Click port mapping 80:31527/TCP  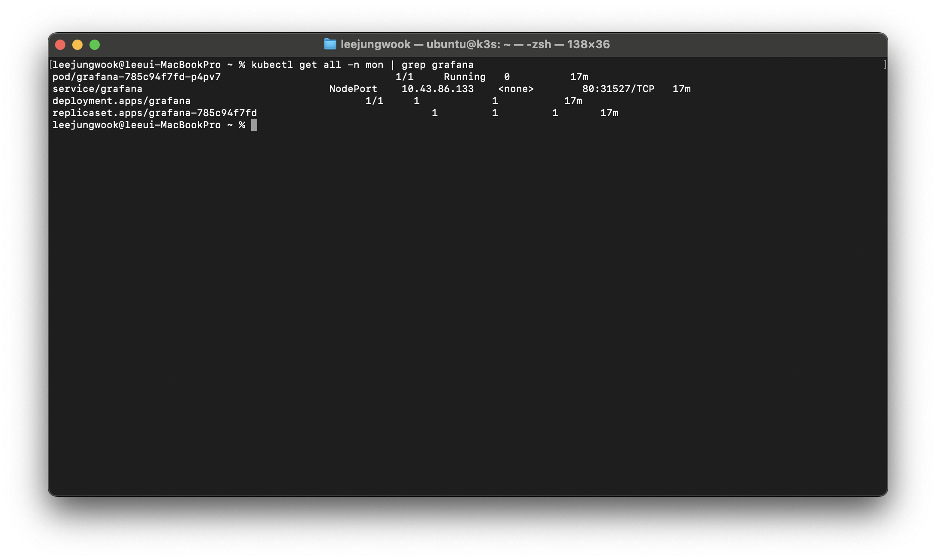pyautogui.click(x=618, y=89)
